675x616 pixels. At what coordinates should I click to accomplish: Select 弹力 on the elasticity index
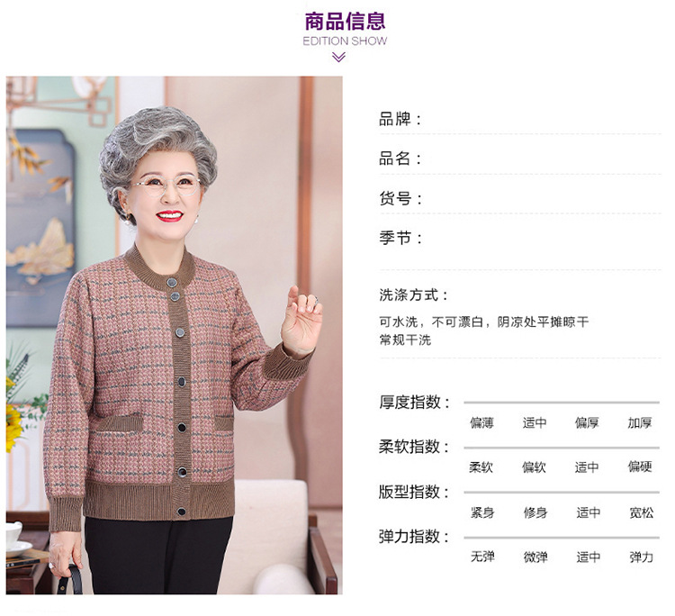click(x=642, y=557)
